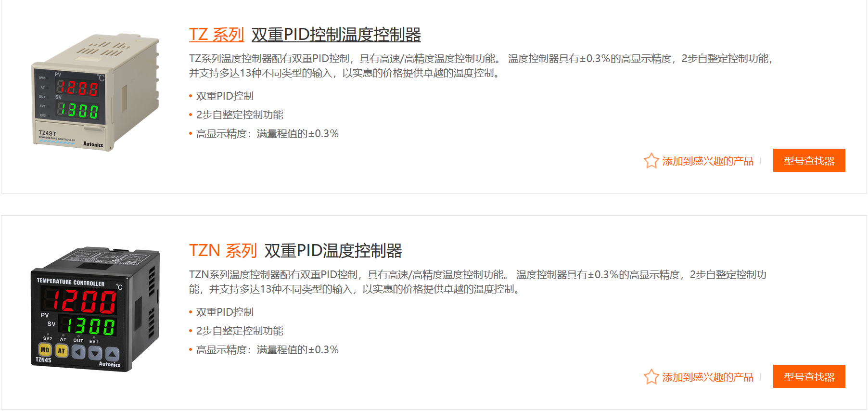Screen dimensions: 868x411
Task: Open the black TZN4S controller product image
Action: point(95,308)
